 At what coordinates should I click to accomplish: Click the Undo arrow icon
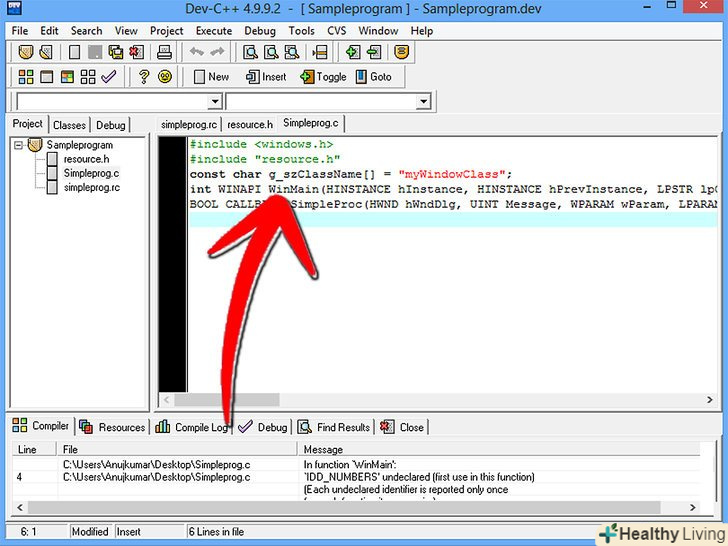point(196,52)
